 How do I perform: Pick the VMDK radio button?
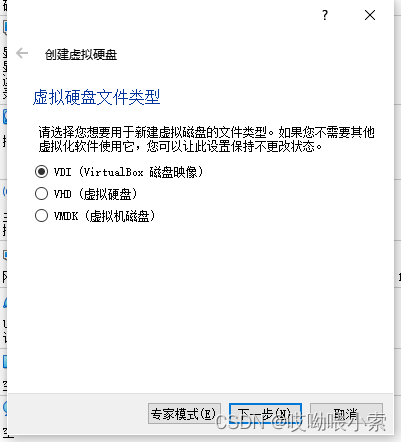click(x=41, y=216)
